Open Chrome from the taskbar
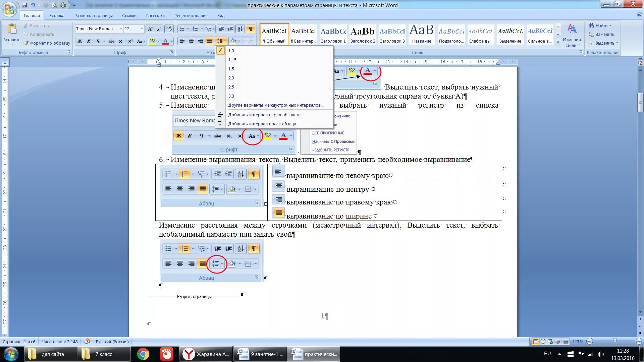Screen dimensions: 644x362 pyautogui.click(x=143, y=354)
